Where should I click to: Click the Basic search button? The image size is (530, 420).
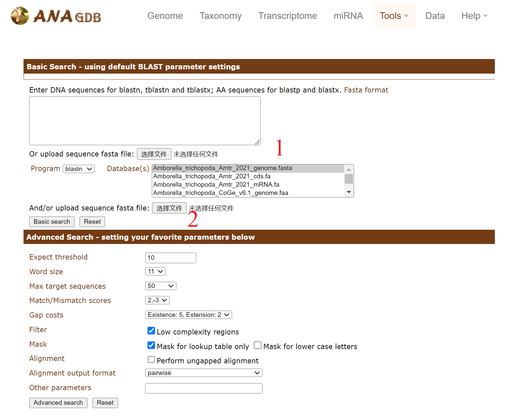point(52,222)
